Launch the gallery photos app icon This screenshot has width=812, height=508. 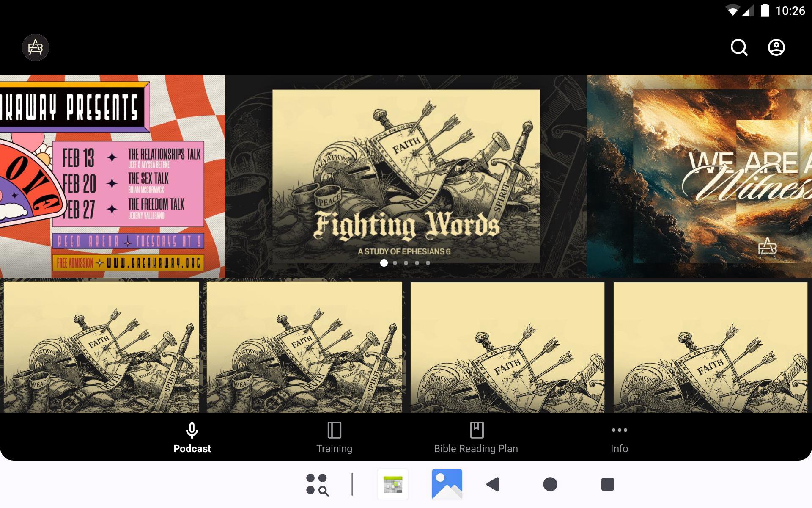[x=447, y=484]
